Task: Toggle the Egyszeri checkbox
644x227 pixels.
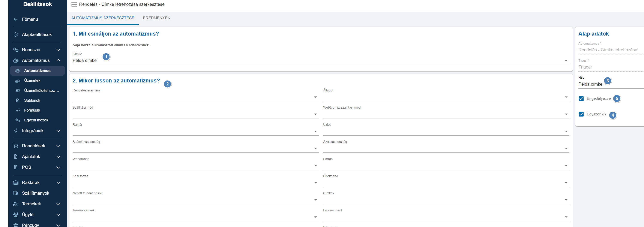Action: [x=581, y=114]
